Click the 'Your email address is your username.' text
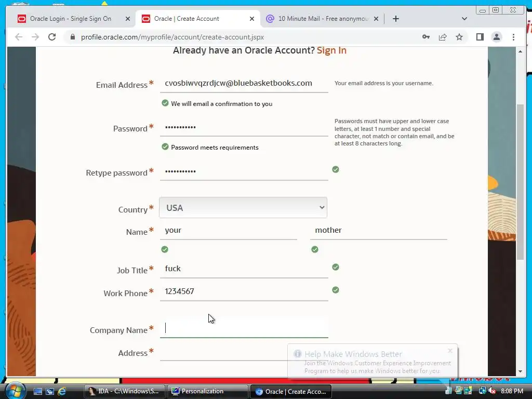Screen dimensions: 532x399 coord(384,83)
